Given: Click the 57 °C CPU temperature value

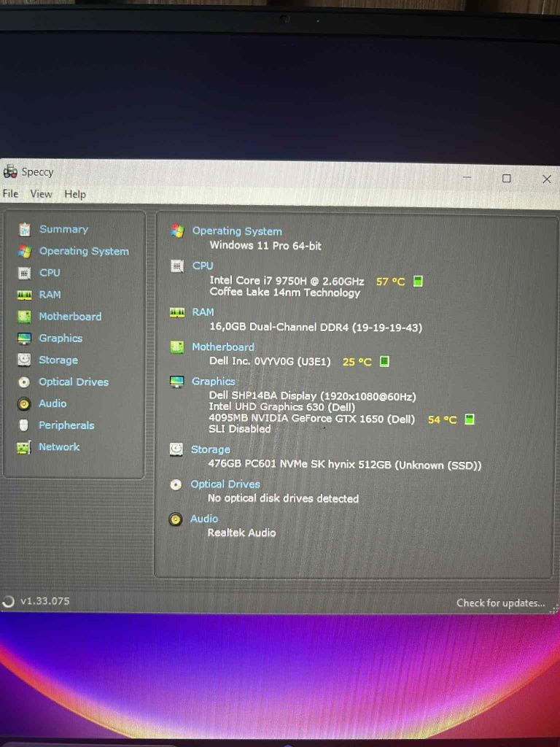Looking at the screenshot, I should 391,282.
